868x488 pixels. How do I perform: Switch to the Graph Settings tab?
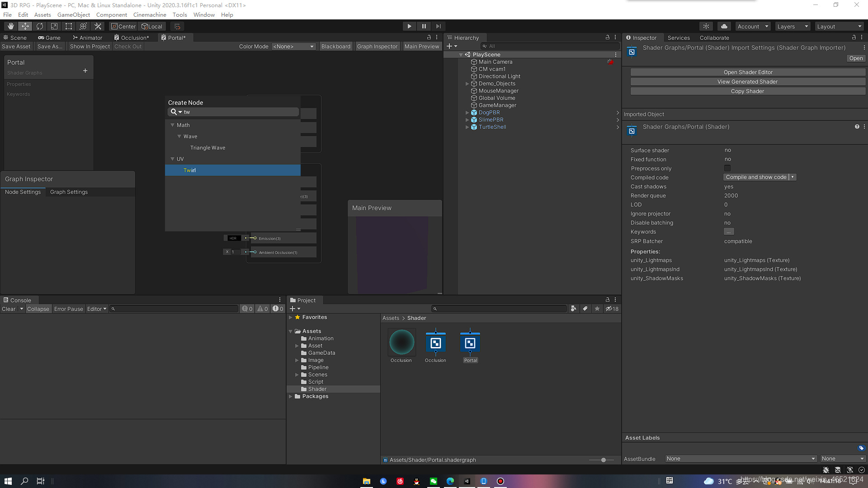tap(69, 192)
